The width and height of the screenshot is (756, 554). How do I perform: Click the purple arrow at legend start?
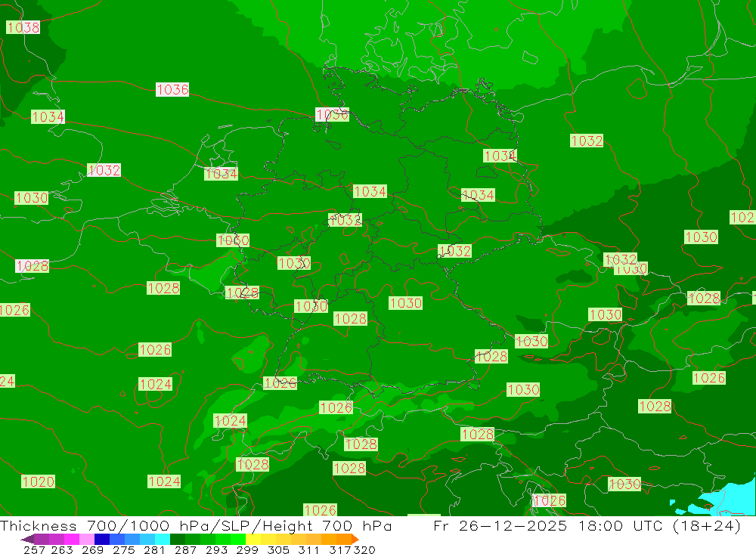[x=27, y=539]
